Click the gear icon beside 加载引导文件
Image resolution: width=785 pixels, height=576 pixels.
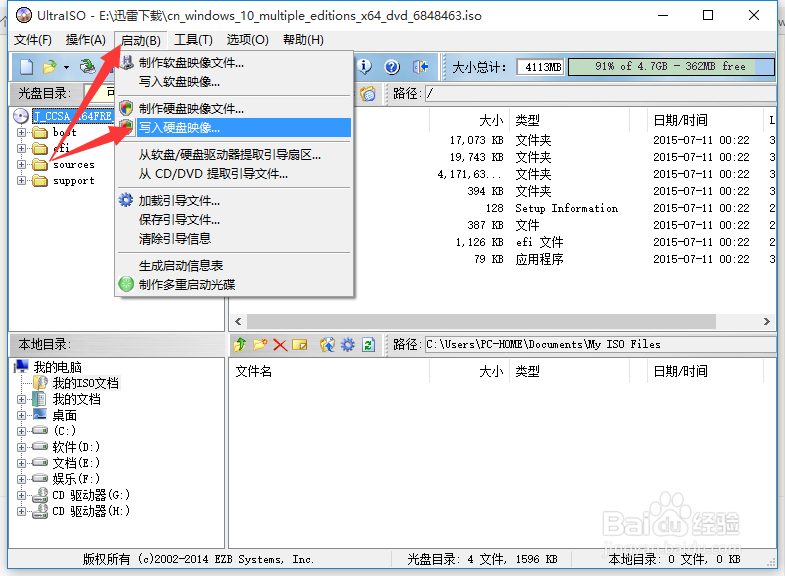click(x=126, y=200)
